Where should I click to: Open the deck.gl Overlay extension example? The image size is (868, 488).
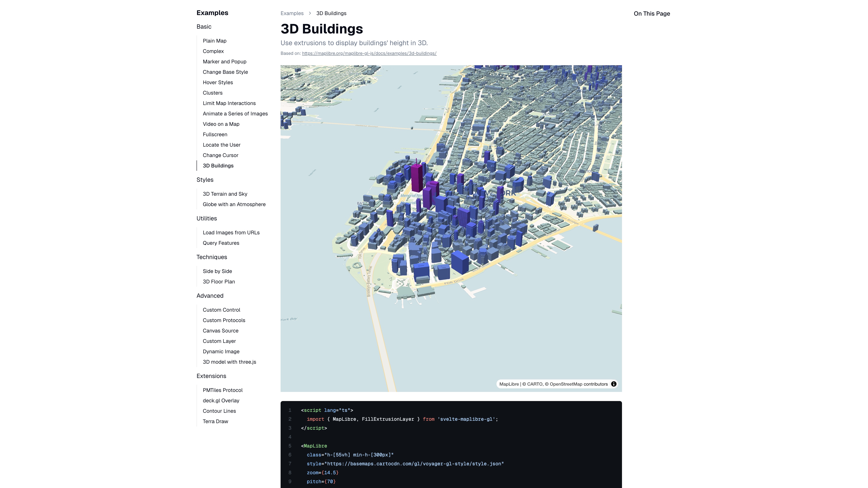[x=221, y=400]
